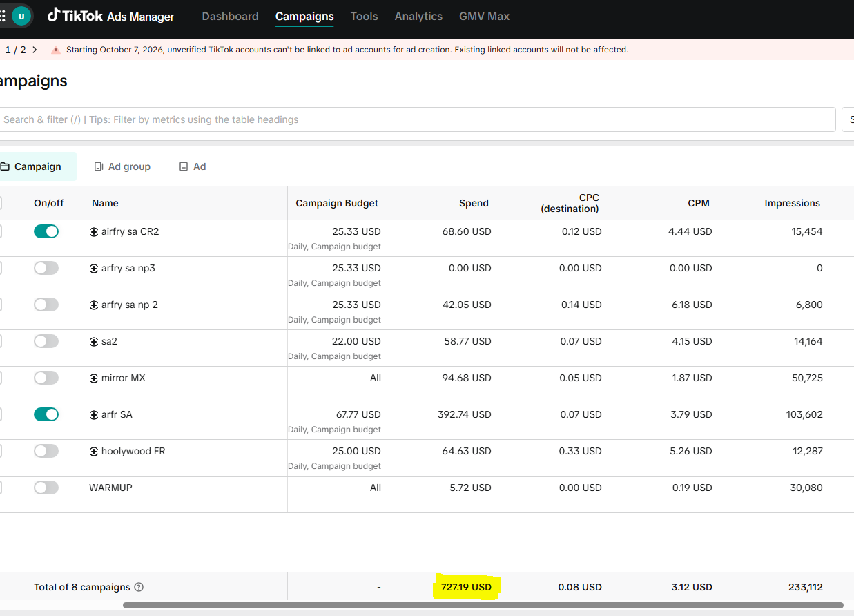Show the next notification banner message

pos(35,50)
